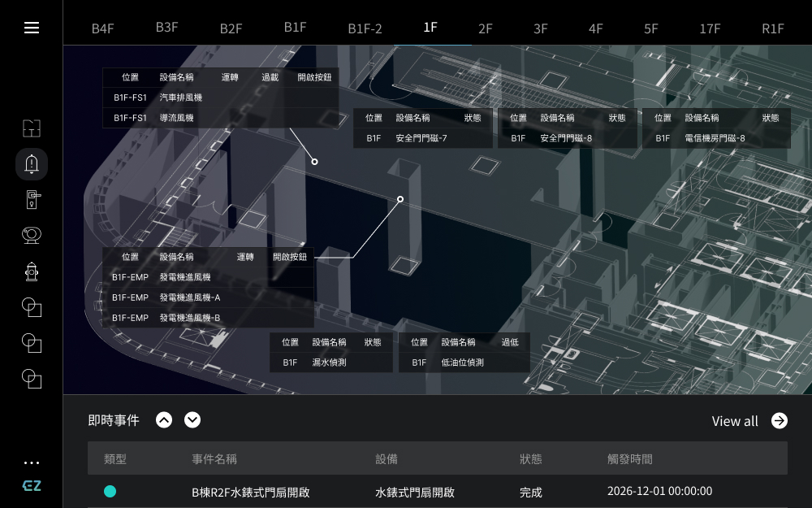This screenshot has height=508, width=812.
Task: Open the door lock access control icon
Action: [32, 199]
